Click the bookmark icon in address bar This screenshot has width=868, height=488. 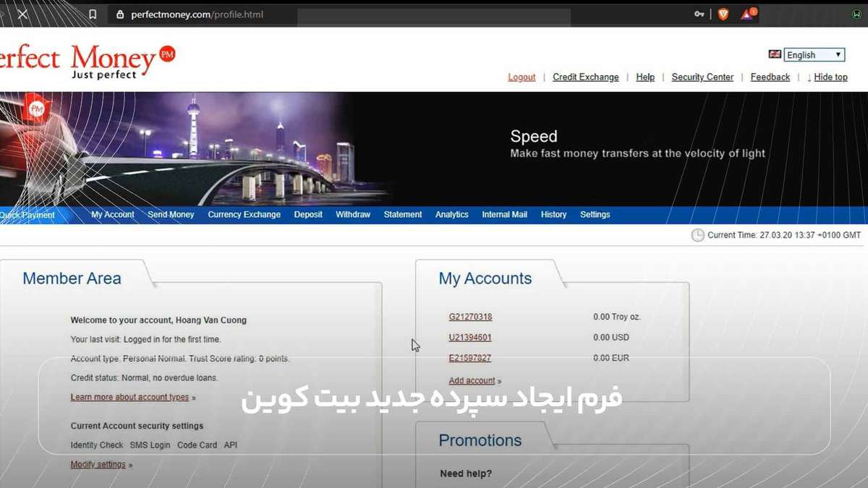pos(93,14)
